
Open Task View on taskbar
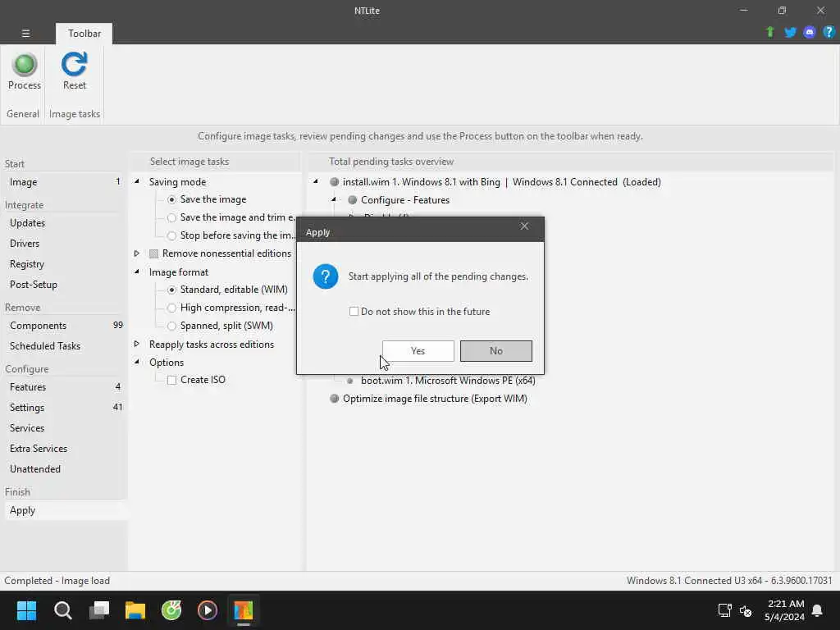click(99, 609)
